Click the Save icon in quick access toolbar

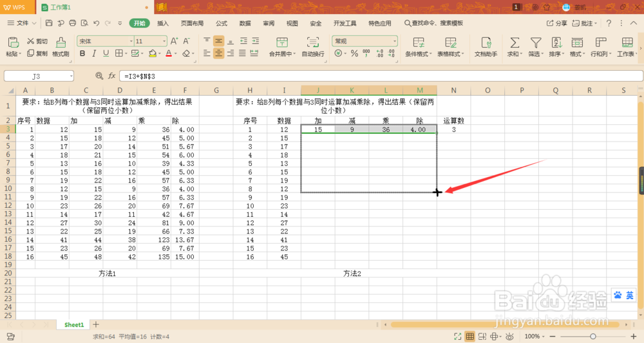pos(49,23)
